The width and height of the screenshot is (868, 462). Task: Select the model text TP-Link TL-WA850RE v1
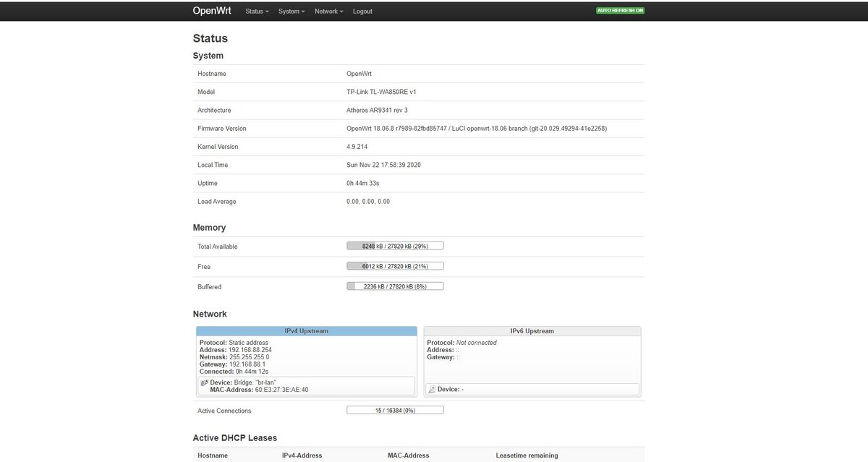381,92
